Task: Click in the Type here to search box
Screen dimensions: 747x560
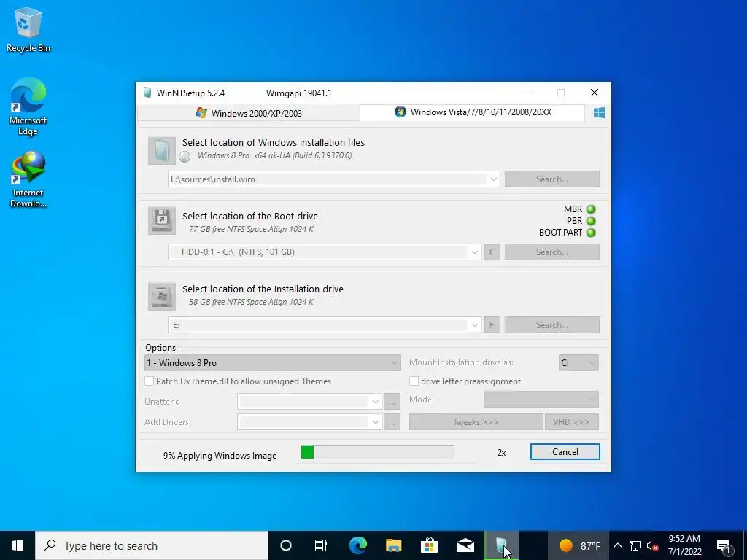Action: [x=152, y=545]
